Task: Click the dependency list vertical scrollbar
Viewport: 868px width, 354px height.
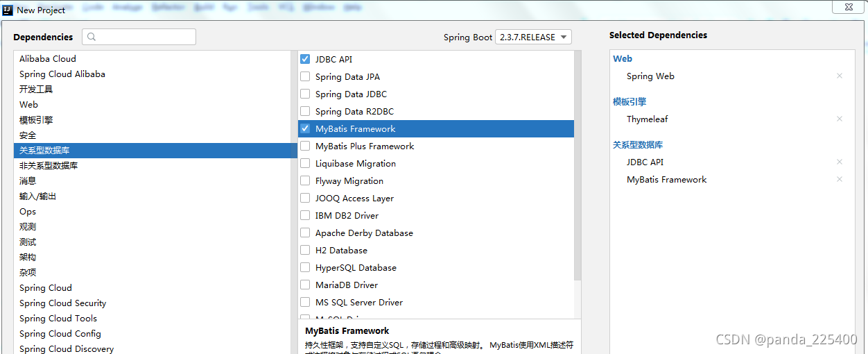Action: (578, 167)
